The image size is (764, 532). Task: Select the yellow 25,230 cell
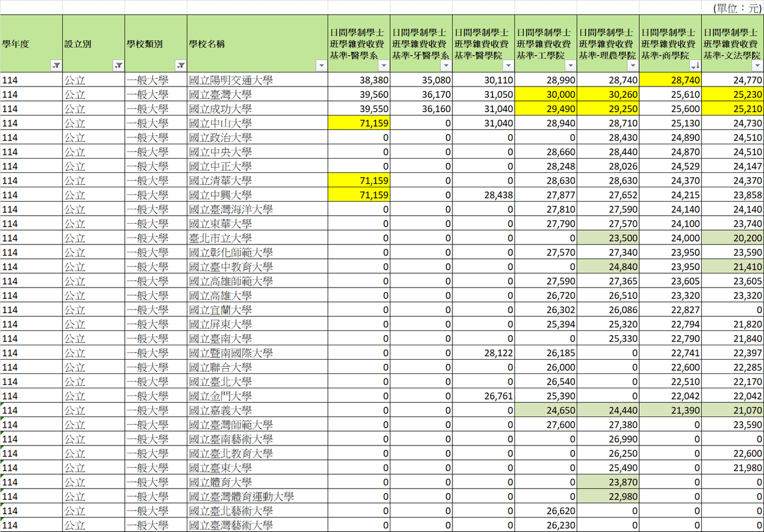click(732, 94)
